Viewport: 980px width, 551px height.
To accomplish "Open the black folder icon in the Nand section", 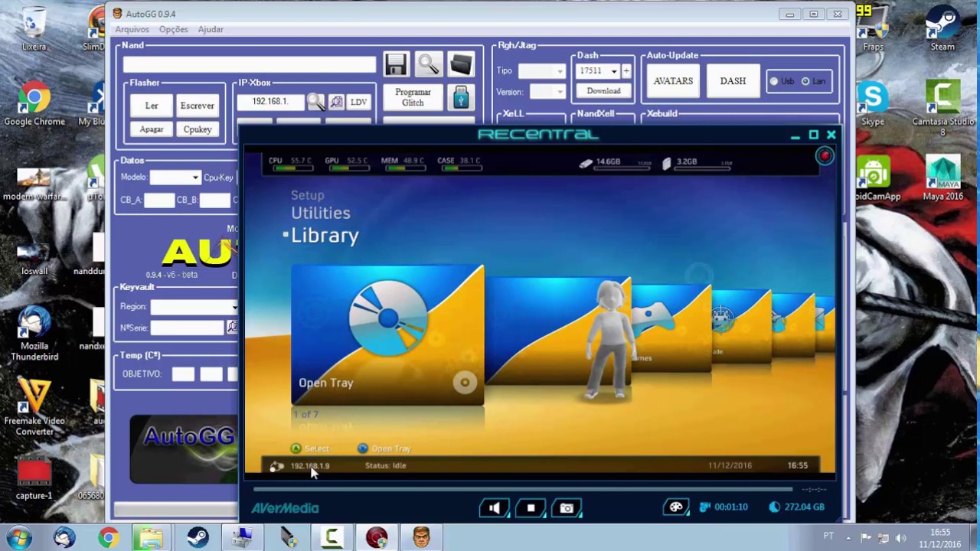I will tap(461, 64).
